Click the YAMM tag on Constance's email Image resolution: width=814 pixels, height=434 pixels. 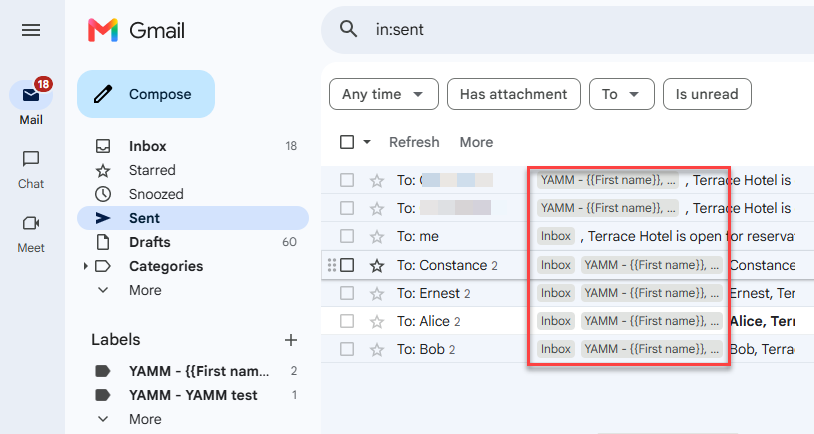[652, 265]
